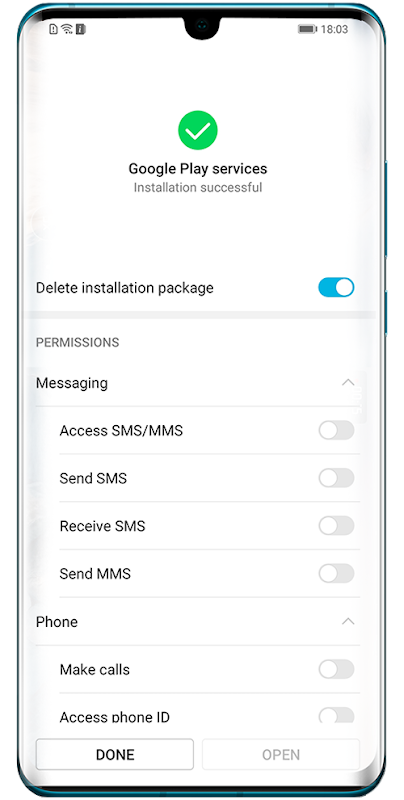Enable the Access SMS/MMS permission

336,430
